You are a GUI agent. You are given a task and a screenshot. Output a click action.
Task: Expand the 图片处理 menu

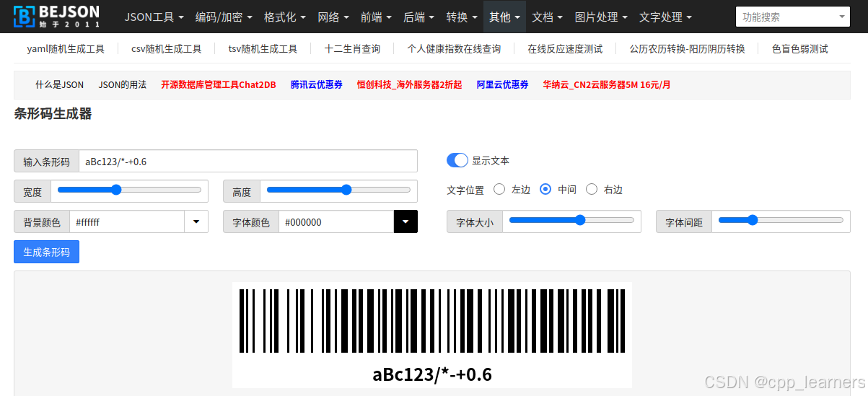601,17
